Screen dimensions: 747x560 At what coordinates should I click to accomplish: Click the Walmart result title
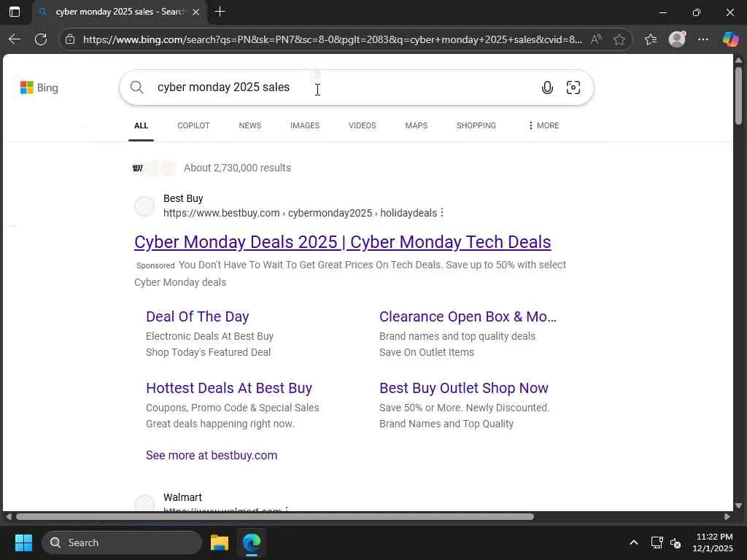click(x=182, y=497)
